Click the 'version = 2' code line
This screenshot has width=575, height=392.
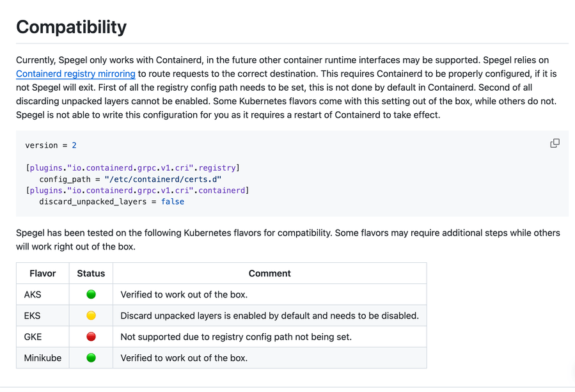[51, 145]
